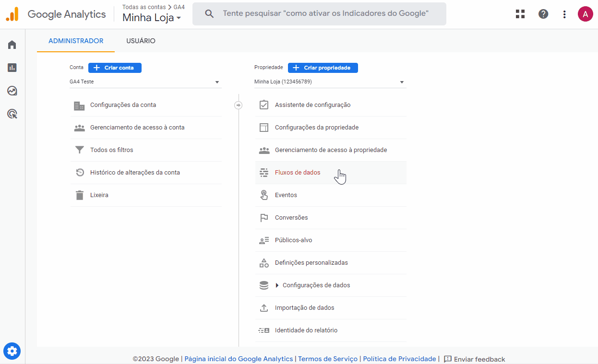
Task: Click the Admin gear icon
Action: [12, 352]
